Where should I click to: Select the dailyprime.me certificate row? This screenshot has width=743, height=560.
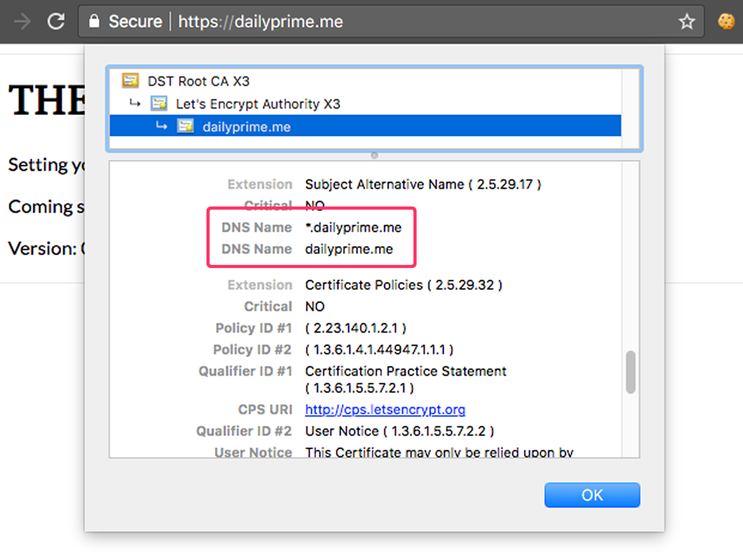[366, 126]
